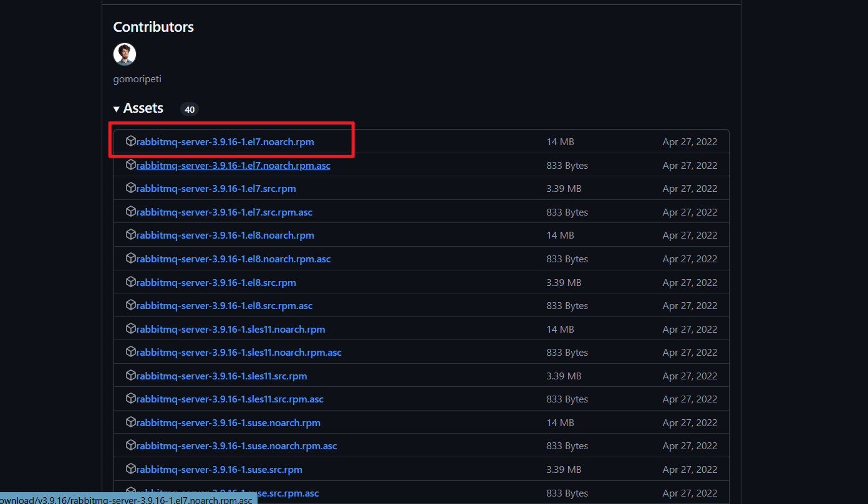The image size is (868, 504).
Task: Download rabbitmq-server-3.9.16-1.sles11.src.rpm
Action: click(222, 376)
